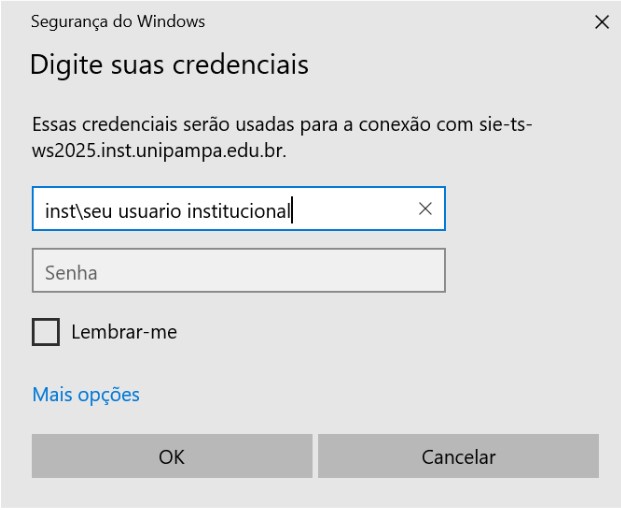Close the Segurança do Windows dialog
The height and width of the screenshot is (510, 621).
[601, 22]
